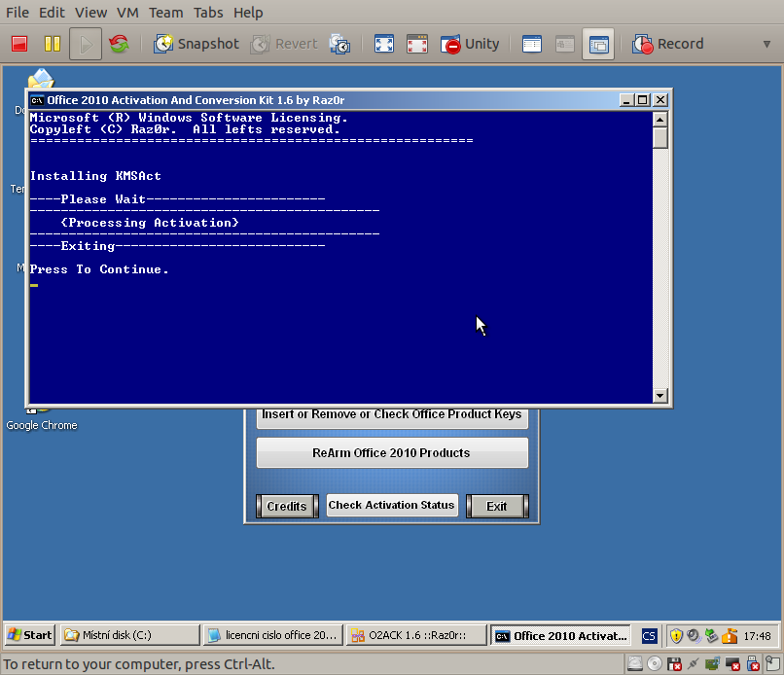Minimize the Office 2010 Activation console window
The width and height of the screenshot is (784, 675).
[x=626, y=100]
